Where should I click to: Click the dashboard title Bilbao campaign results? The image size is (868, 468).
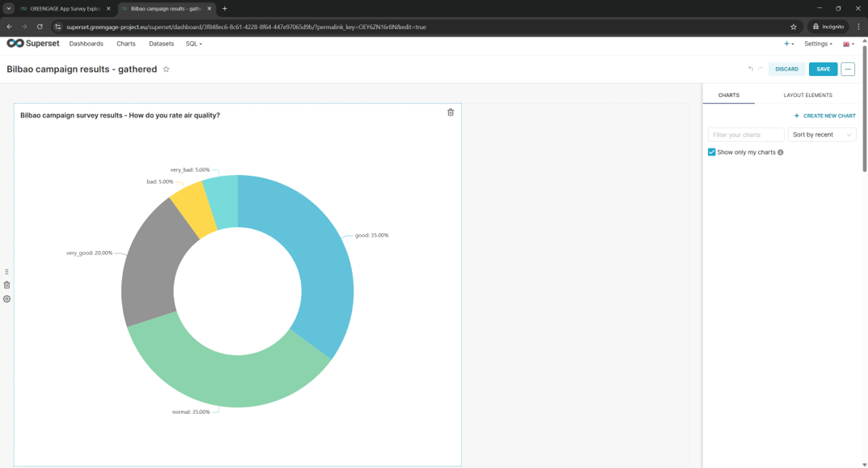click(82, 70)
